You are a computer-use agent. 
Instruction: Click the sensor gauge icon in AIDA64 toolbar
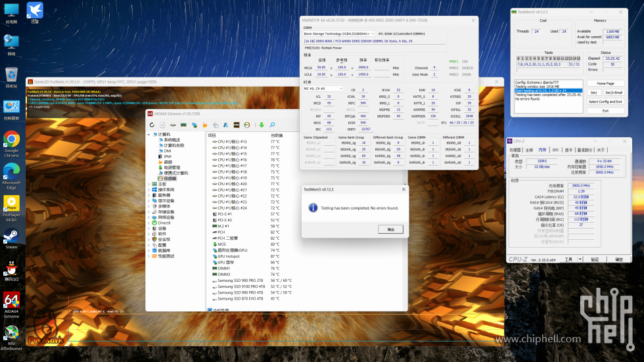(x=247, y=125)
